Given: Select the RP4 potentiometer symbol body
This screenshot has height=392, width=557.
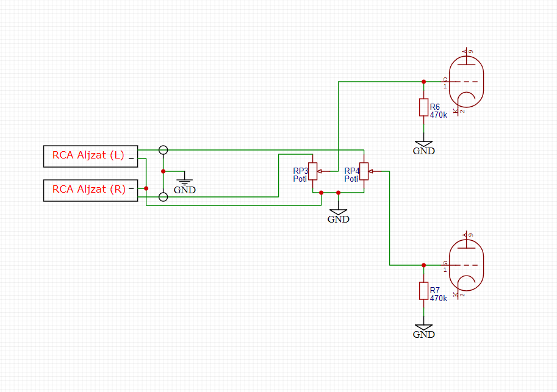Looking at the screenshot, I should point(364,171).
